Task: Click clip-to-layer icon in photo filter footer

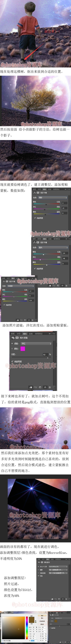Action: pyautogui.click(x=31, y=387)
